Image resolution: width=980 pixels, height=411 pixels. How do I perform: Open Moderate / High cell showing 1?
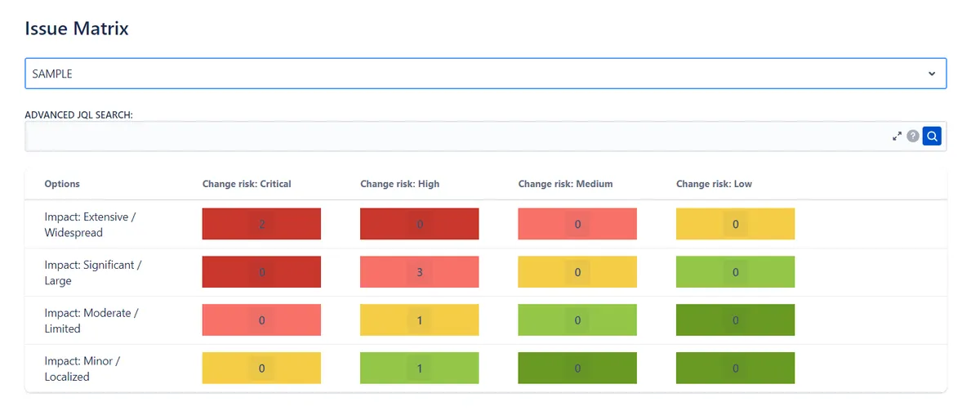(420, 320)
